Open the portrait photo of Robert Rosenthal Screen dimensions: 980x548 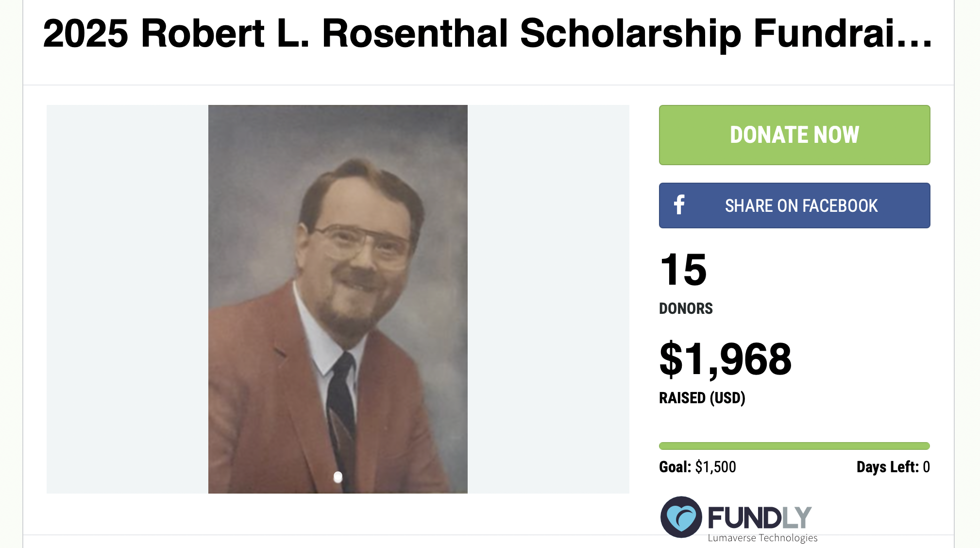338,299
